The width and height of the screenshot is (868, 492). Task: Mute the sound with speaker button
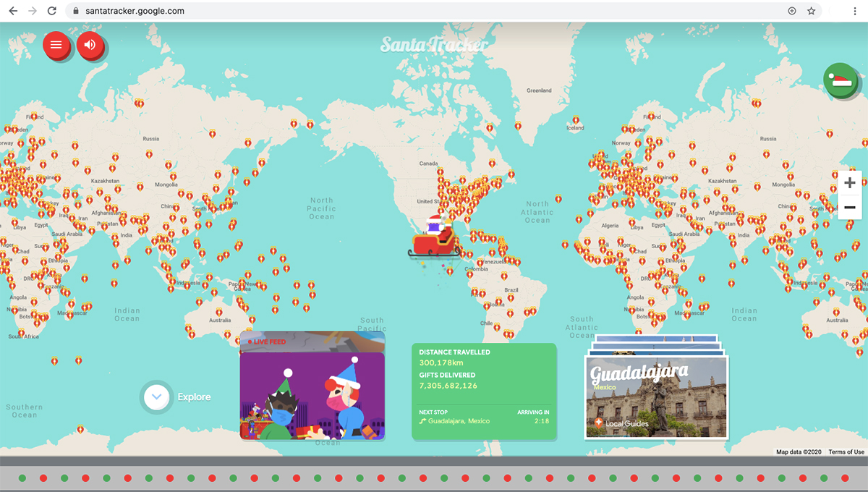[90, 45]
